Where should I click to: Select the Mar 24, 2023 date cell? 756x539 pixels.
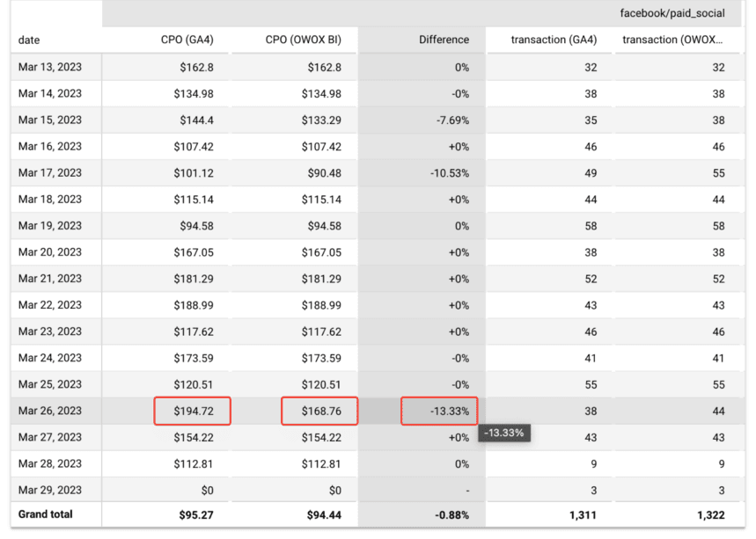point(50,358)
